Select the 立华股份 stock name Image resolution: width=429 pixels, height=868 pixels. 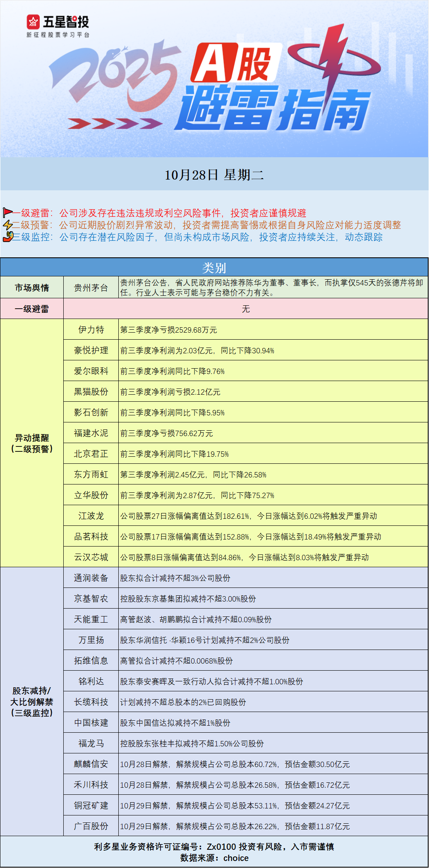point(91,495)
